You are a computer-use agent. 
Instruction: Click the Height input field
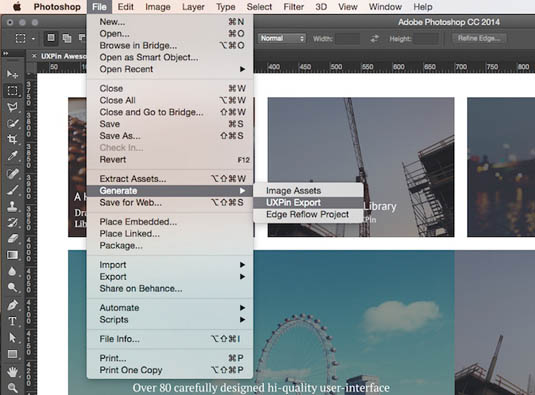(x=426, y=39)
